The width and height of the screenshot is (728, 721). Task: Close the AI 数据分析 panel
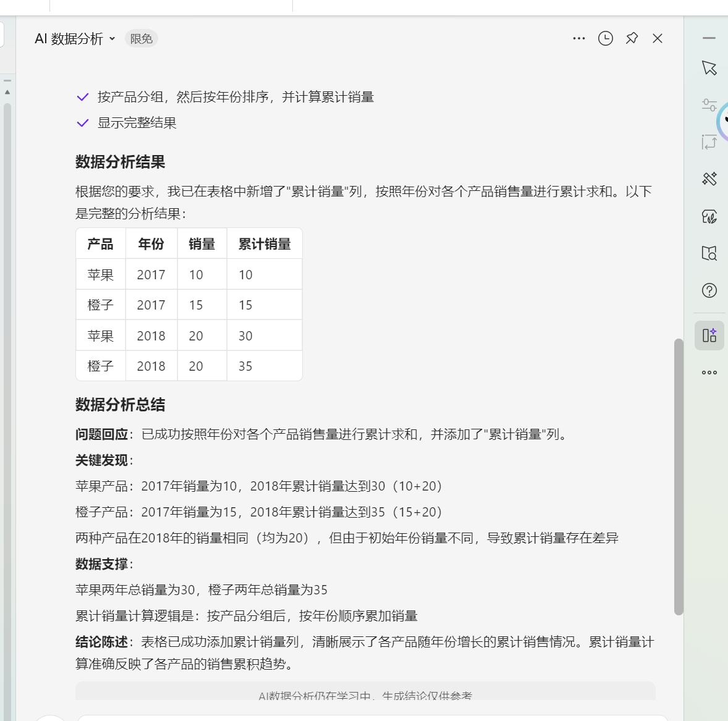click(x=658, y=38)
